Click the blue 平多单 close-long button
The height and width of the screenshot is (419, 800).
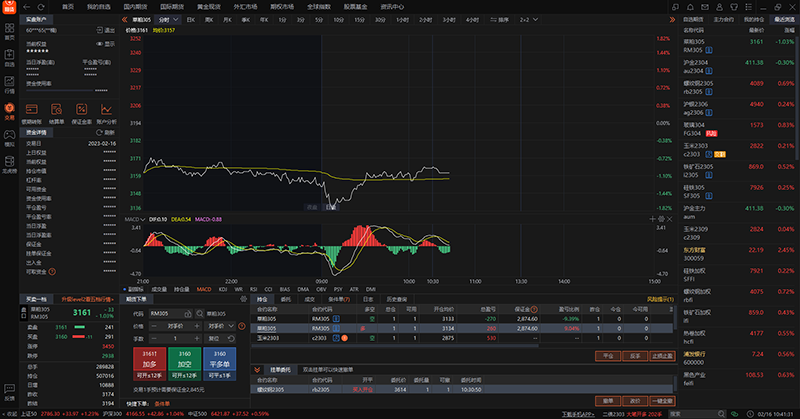click(x=221, y=358)
